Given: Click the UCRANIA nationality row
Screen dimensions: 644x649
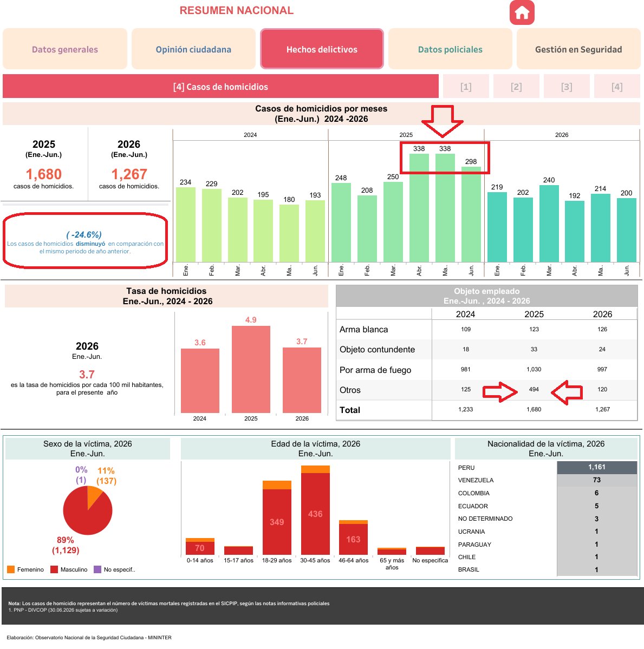Looking at the screenshot, I should (x=547, y=532).
